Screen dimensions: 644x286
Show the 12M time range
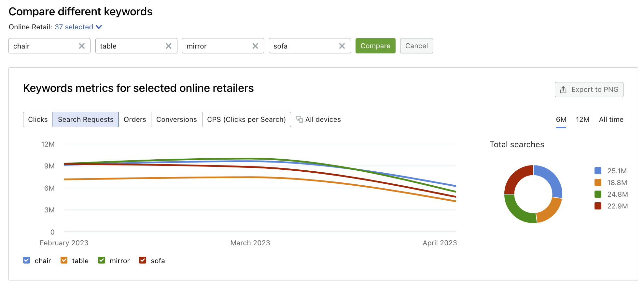tap(582, 120)
